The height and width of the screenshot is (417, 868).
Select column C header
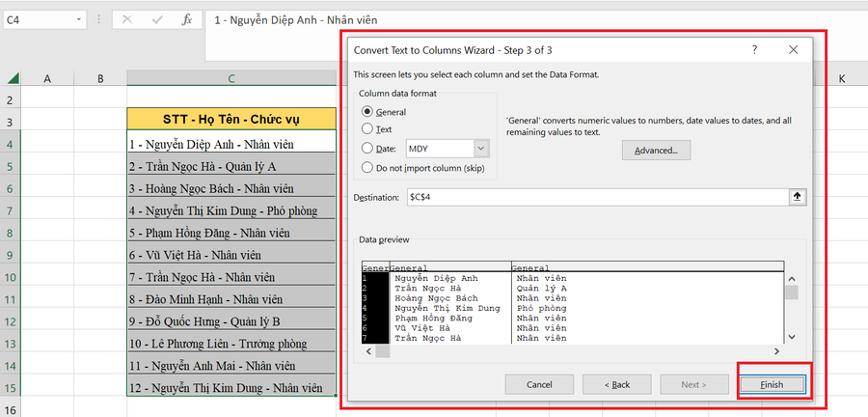(x=231, y=78)
